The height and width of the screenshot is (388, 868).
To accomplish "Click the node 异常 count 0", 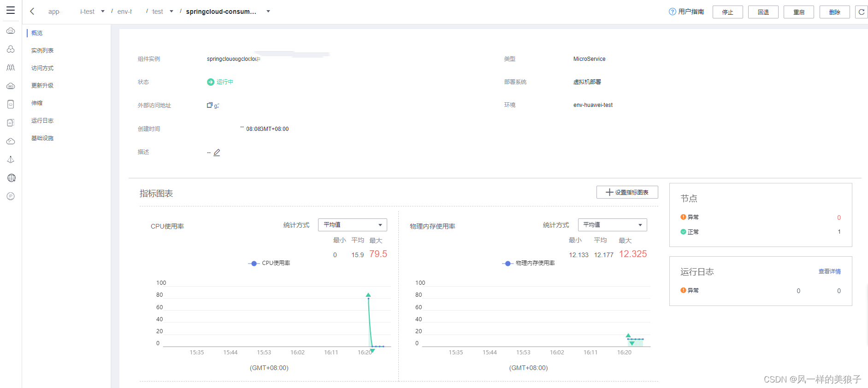I will coord(839,218).
